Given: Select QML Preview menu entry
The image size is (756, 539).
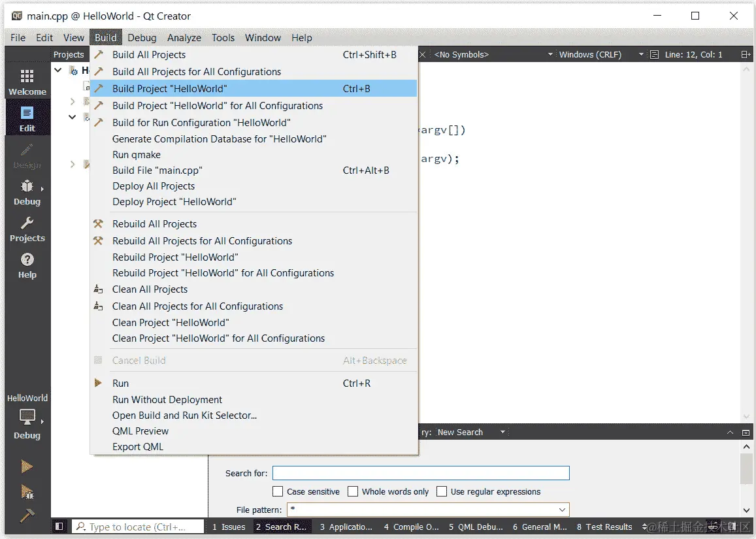Looking at the screenshot, I should 254,431.
